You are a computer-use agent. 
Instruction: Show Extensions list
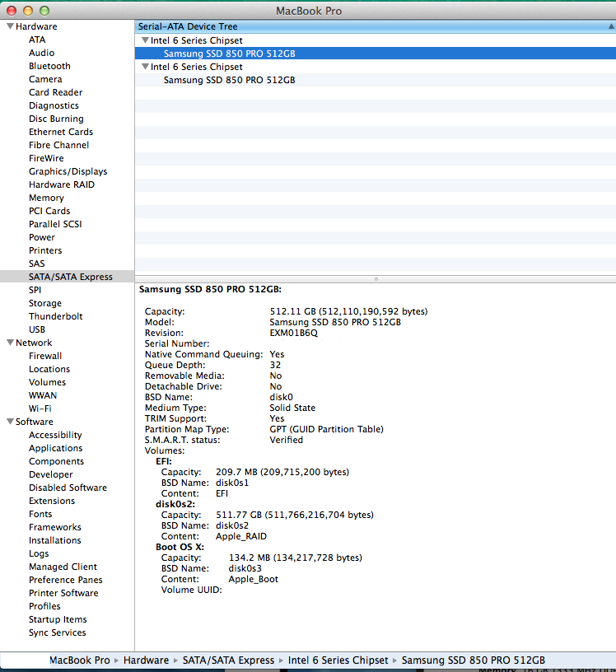point(51,501)
